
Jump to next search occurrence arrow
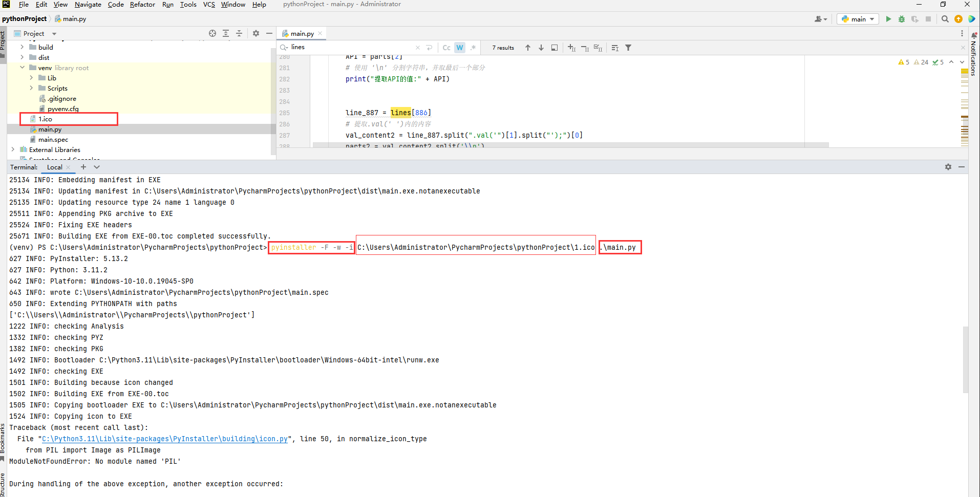click(x=541, y=48)
